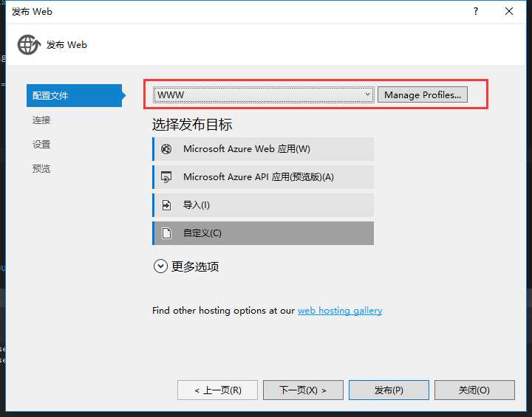Viewport: 532px width, 417px height.
Task: Select the 配置文件 step
Action: click(x=75, y=96)
